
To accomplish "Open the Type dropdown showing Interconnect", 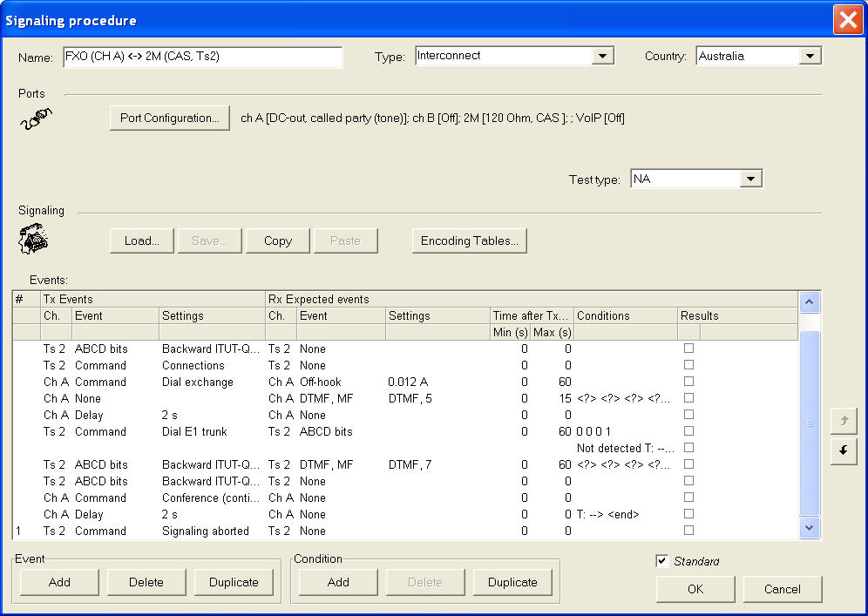I will coord(602,57).
